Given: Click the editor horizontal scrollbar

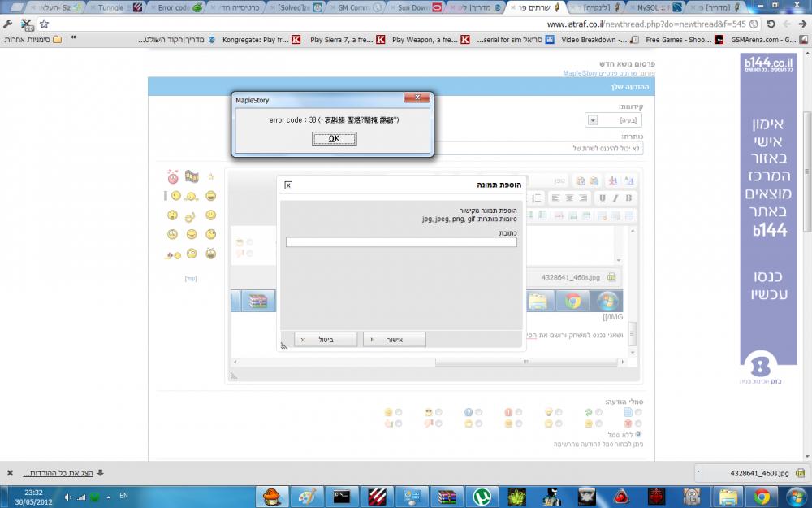Looking at the screenshot, I should pos(527,362).
